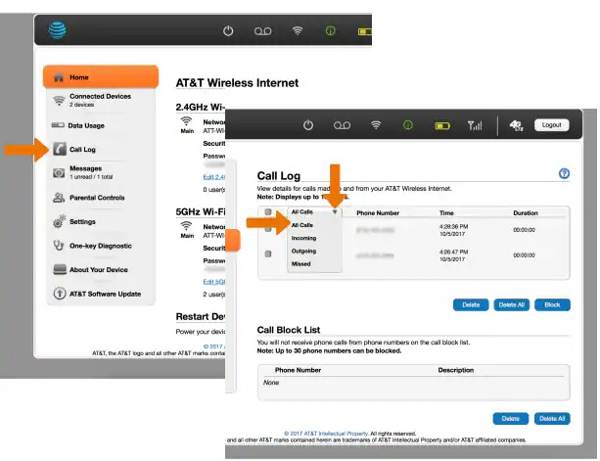
Task: Click the AT&T Software Update arrow icon
Action: pos(59,293)
